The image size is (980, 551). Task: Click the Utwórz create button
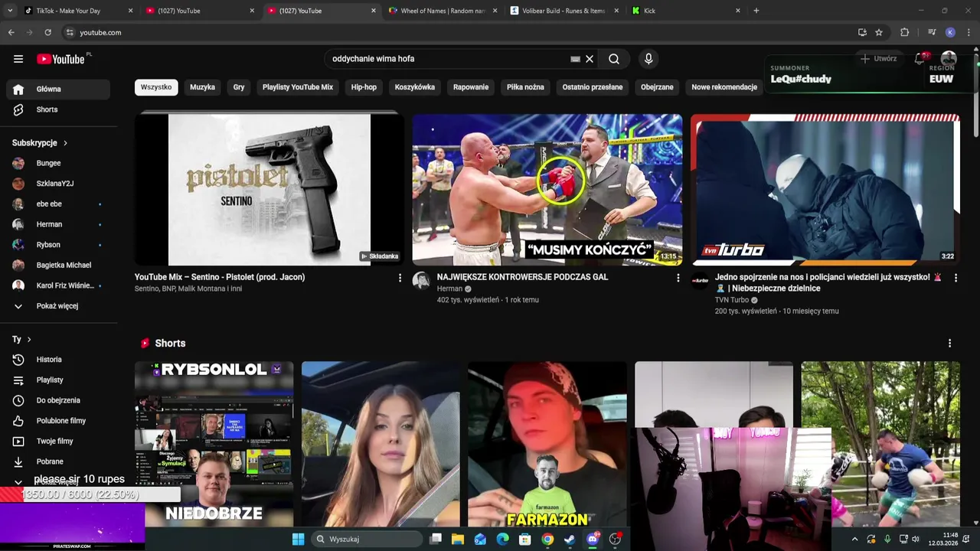coord(878,59)
